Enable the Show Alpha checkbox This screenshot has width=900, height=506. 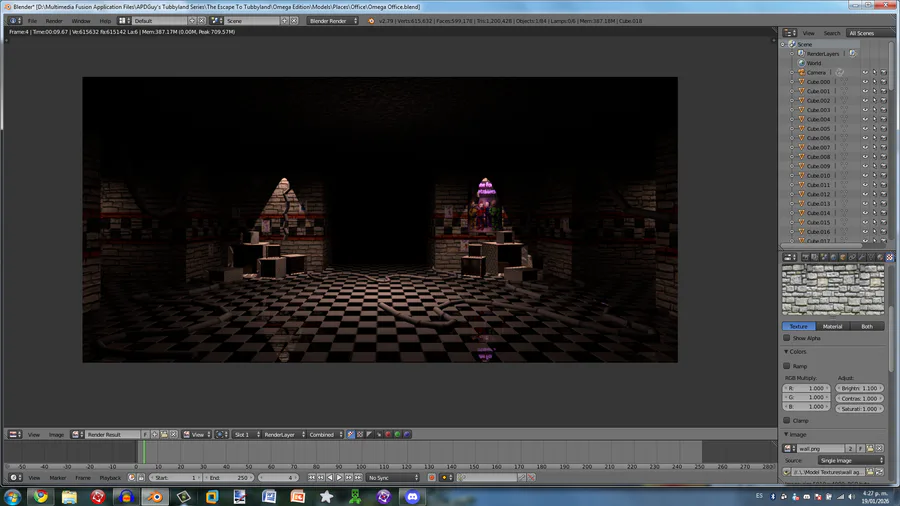point(787,338)
